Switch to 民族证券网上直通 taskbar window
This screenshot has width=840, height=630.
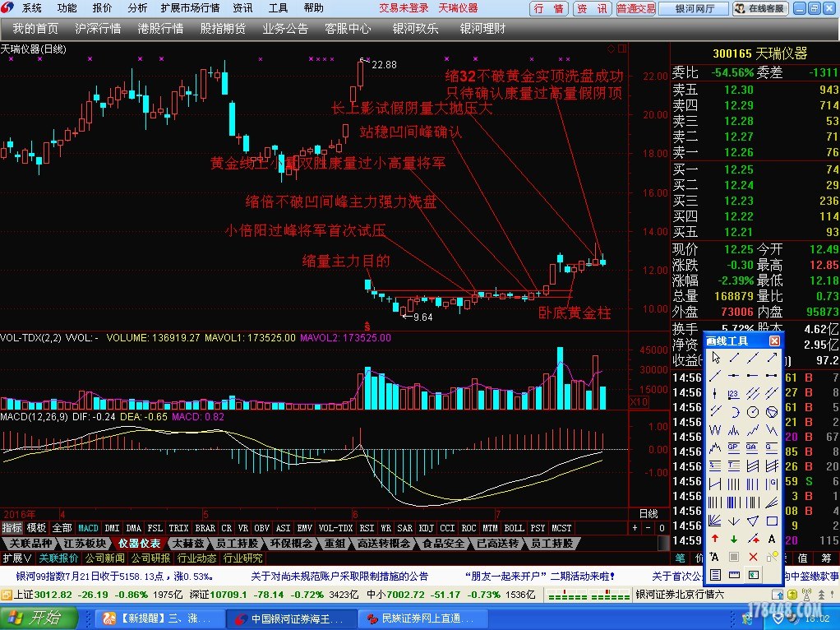(x=422, y=618)
